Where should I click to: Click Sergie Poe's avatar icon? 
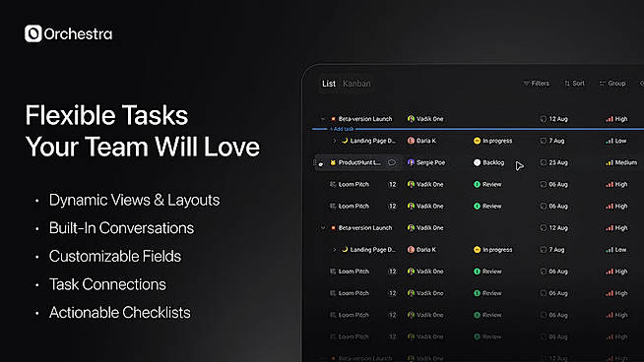[x=411, y=162]
